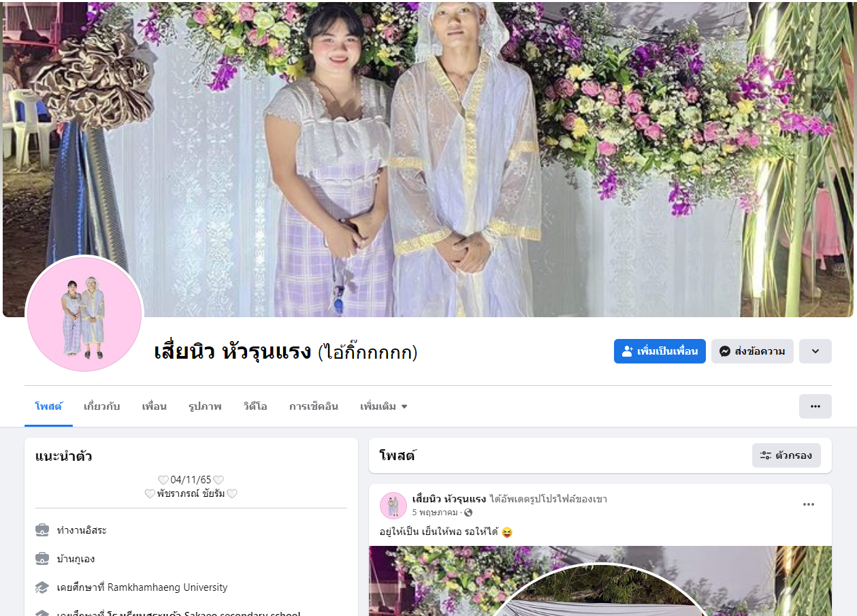Image resolution: width=857 pixels, height=616 pixels.
Task: Switch to the เกี่ยวกับ tab
Action: tap(101, 406)
